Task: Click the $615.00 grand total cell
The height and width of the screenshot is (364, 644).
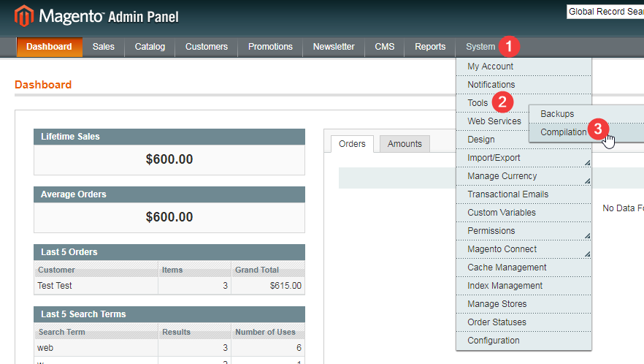Action: (268, 286)
